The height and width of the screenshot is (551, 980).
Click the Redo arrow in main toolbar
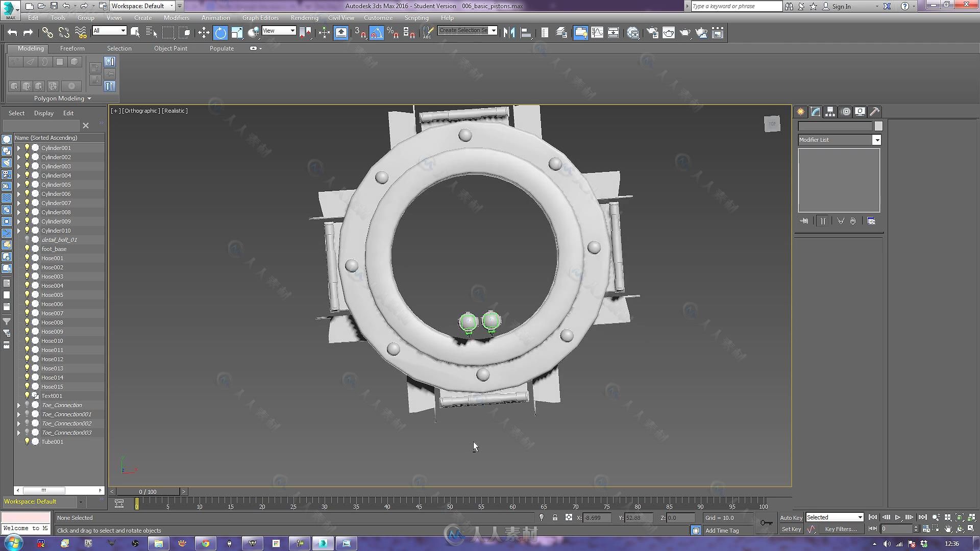point(28,33)
